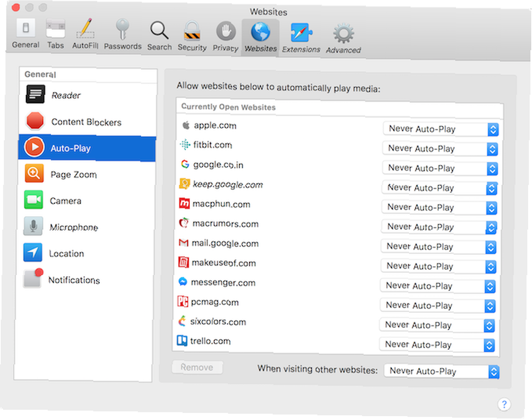The image size is (532, 420).
Task: Open the Privacy hand icon tab
Action: [226, 36]
